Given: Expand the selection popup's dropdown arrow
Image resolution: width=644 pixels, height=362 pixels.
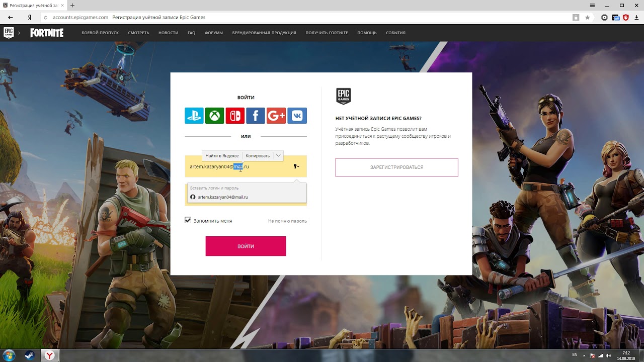Looking at the screenshot, I should pyautogui.click(x=278, y=156).
